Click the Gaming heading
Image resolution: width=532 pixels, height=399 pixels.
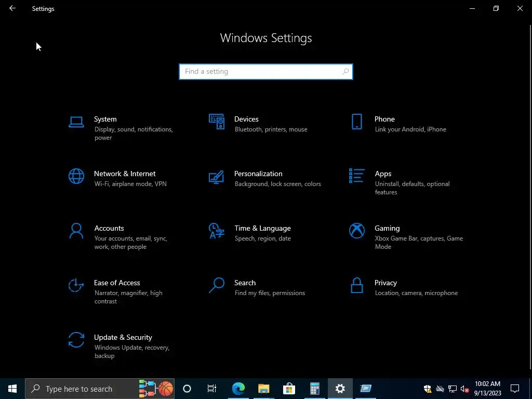(387, 229)
